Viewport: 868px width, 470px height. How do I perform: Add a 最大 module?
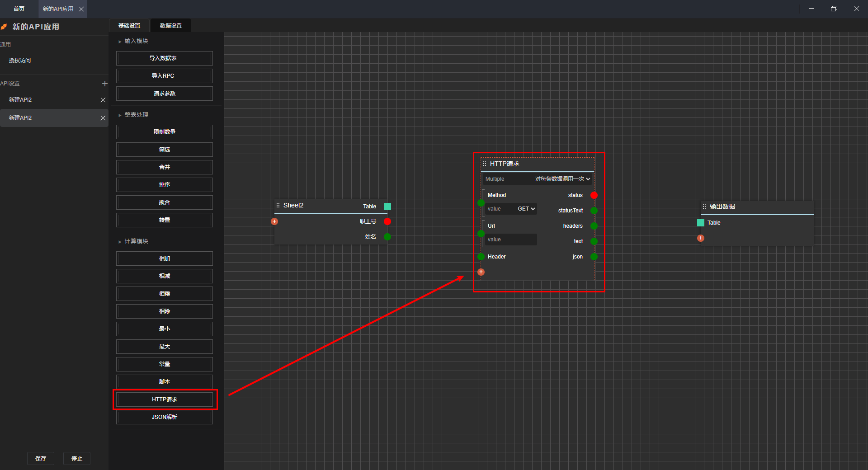[165, 347]
